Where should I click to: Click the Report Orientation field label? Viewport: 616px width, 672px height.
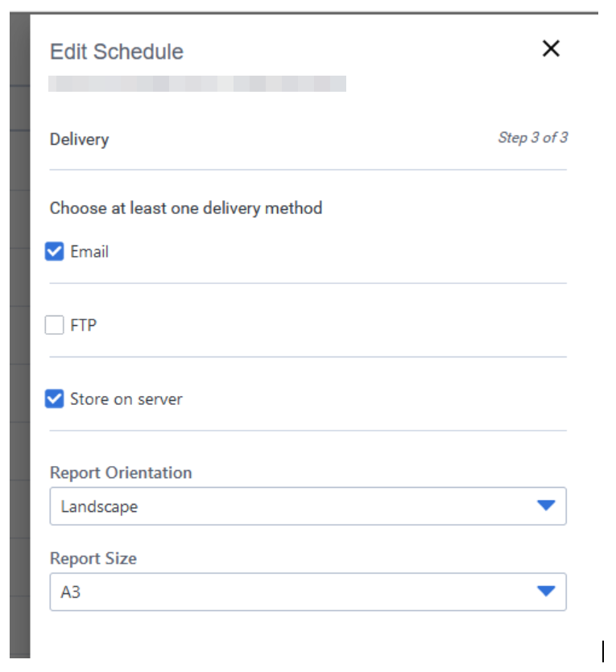coord(121,472)
